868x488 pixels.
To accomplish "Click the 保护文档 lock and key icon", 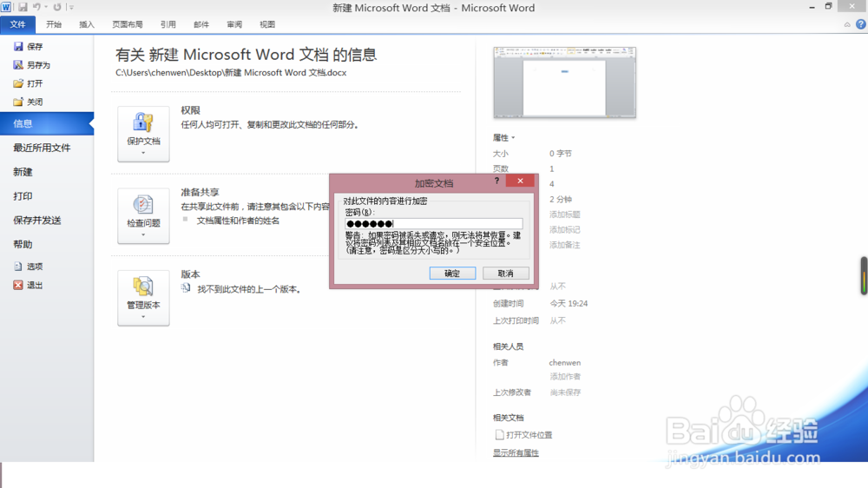I will pyautogui.click(x=143, y=122).
